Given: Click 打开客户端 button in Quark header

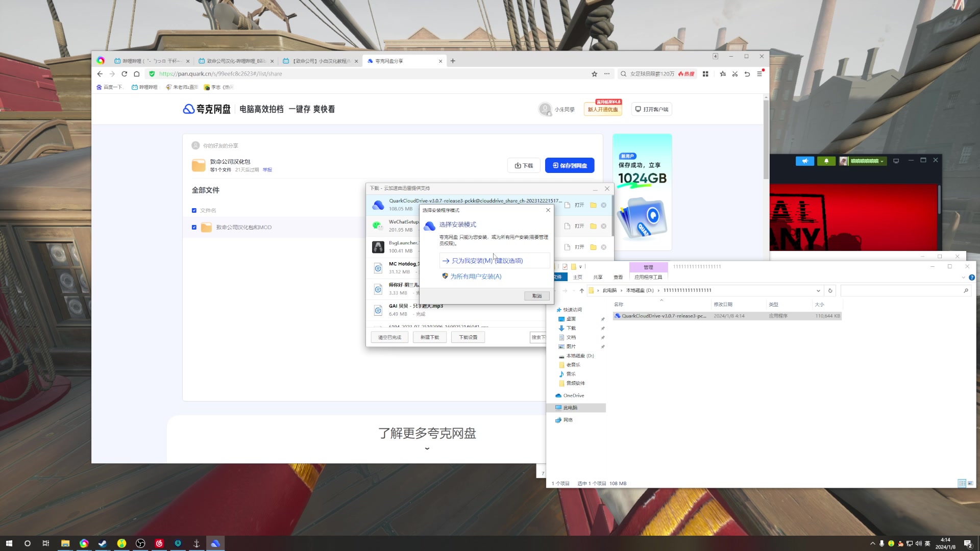Looking at the screenshot, I should tap(651, 109).
